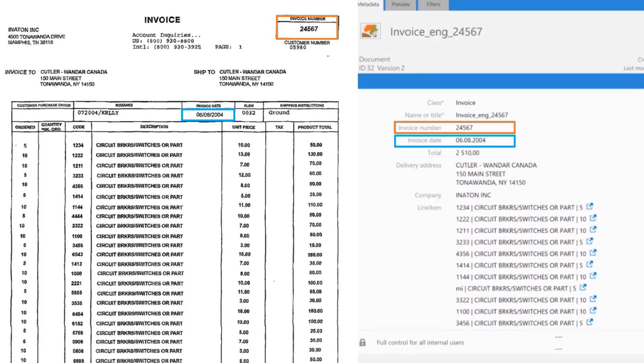Open external link for line item 4356

pyautogui.click(x=593, y=253)
